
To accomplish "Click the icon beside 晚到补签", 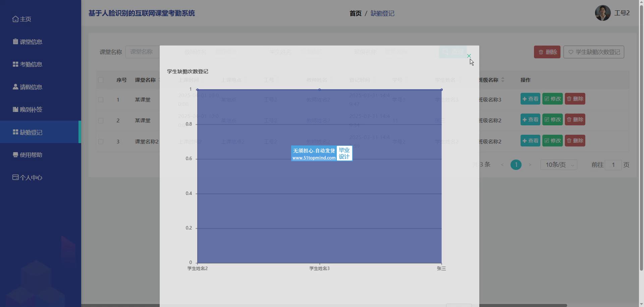I will [x=15, y=109].
